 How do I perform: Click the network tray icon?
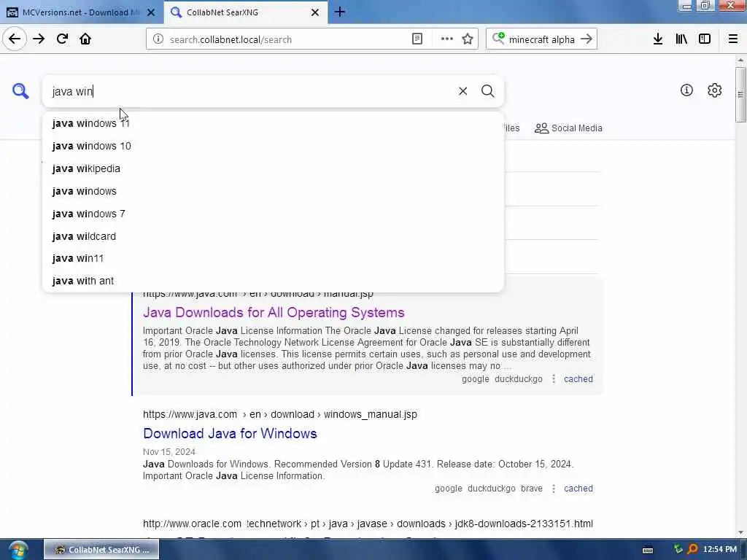pyautogui.click(x=678, y=550)
